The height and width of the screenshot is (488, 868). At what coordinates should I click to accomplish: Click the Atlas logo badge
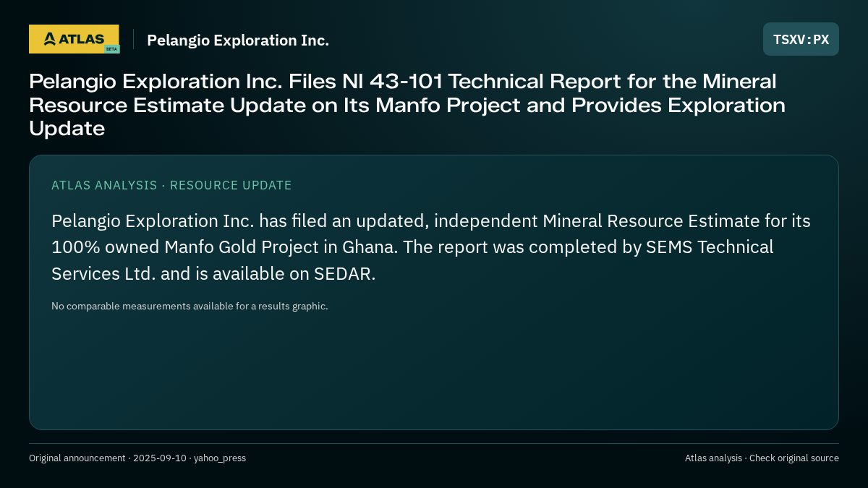click(x=74, y=39)
